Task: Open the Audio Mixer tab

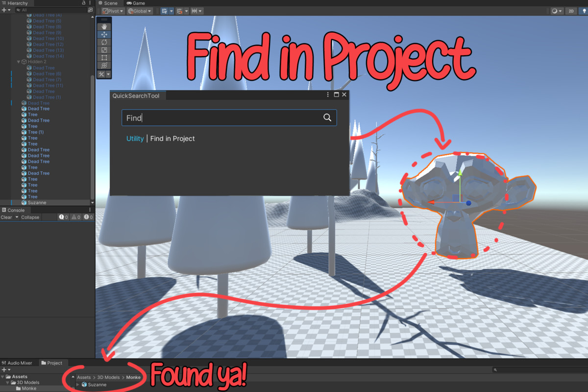Action: point(17,363)
